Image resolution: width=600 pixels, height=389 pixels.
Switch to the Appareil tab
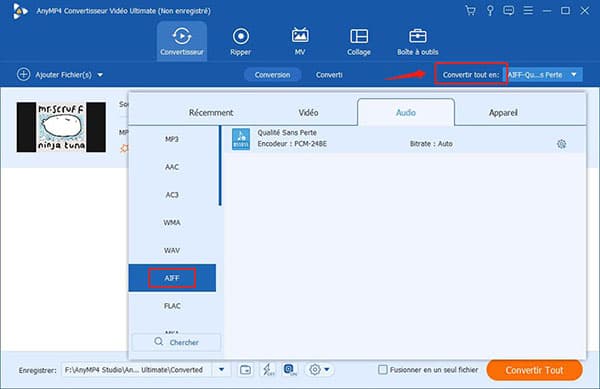pos(503,112)
